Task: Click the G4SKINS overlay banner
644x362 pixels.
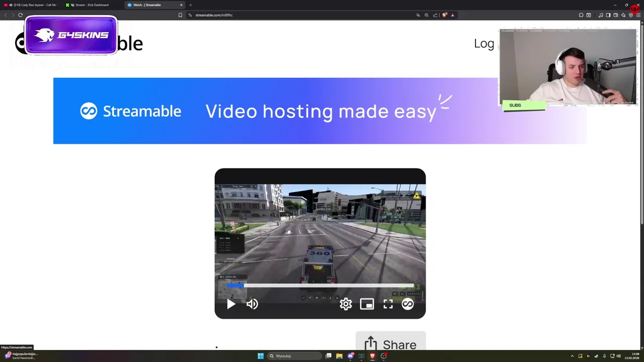Action: (71, 35)
